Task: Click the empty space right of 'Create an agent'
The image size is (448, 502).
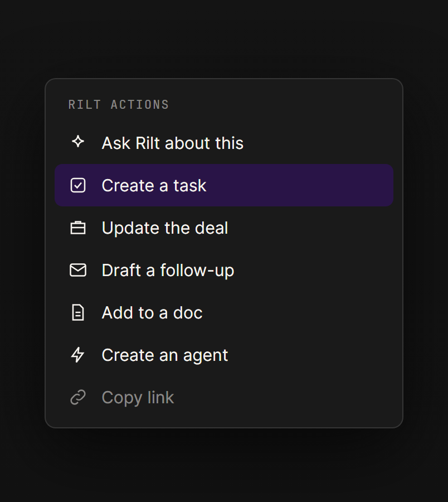Action: (x=311, y=355)
